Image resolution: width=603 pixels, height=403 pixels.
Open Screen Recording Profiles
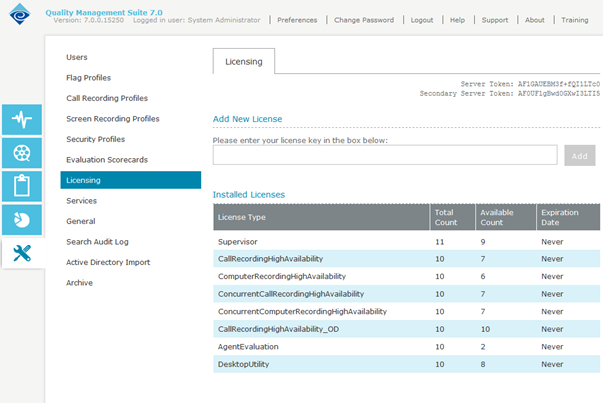(113, 119)
